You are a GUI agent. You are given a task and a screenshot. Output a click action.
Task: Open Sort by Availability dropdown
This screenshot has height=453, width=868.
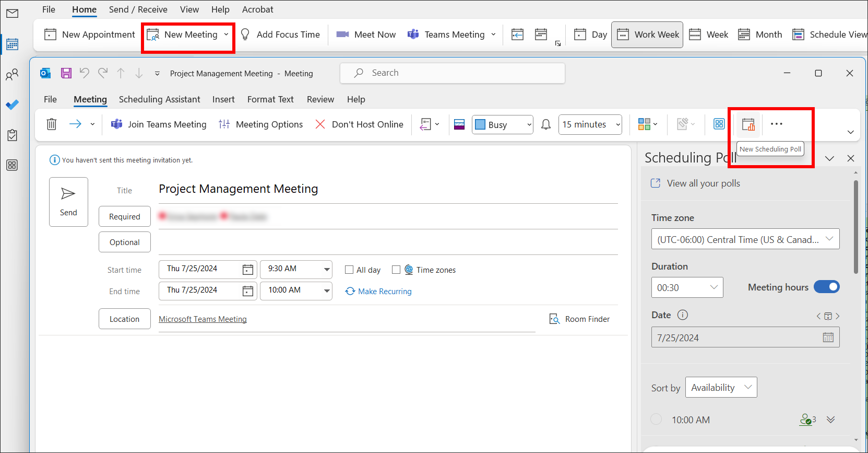tap(721, 387)
